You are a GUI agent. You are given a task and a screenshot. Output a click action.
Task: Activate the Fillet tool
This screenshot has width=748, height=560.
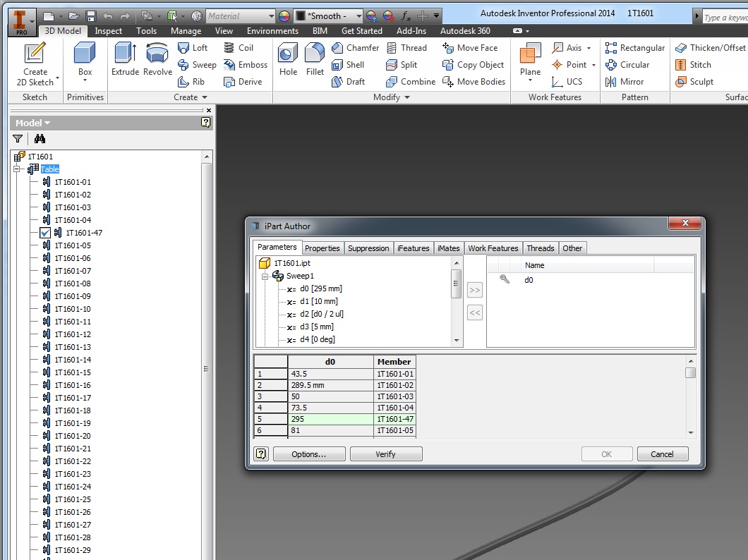coord(315,59)
